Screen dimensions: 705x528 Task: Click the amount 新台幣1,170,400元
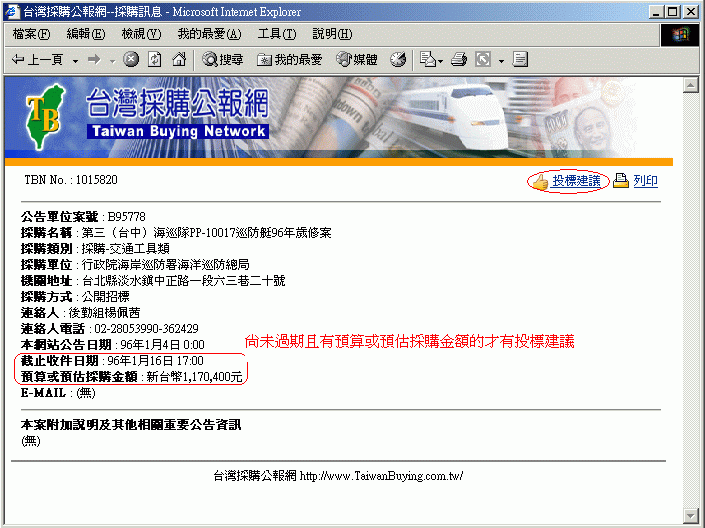pyautogui.click(x=194, y=377)
